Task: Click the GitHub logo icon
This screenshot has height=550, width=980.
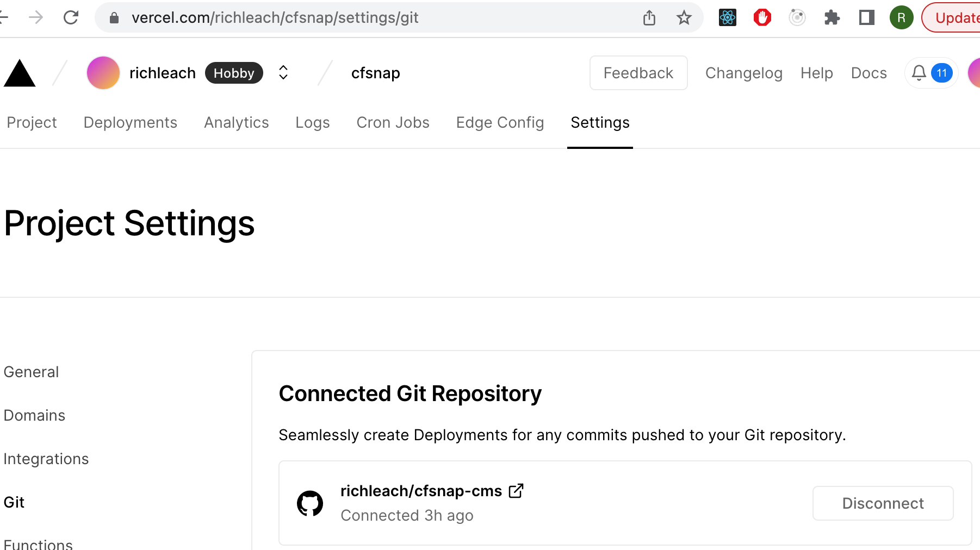Action: 310,503
